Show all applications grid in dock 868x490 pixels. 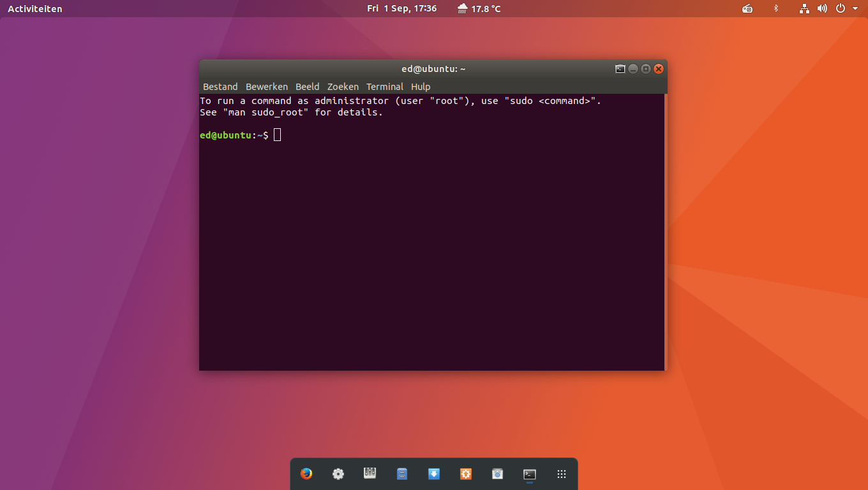tap(562, 473)
